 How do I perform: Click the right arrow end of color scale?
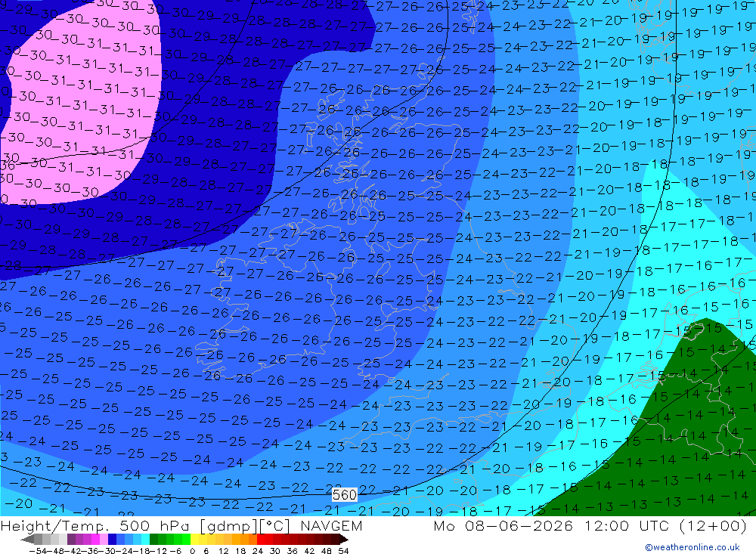tap(344, 540)
